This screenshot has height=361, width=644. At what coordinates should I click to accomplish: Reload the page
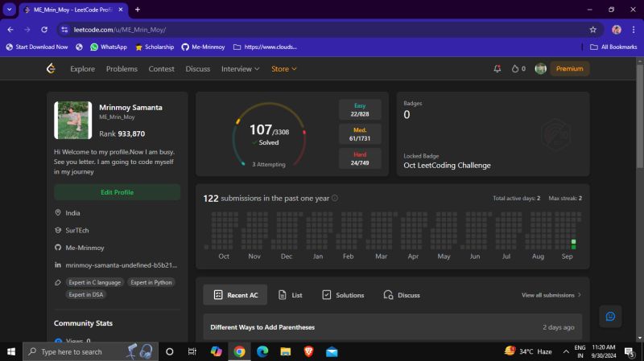(44, 30)
